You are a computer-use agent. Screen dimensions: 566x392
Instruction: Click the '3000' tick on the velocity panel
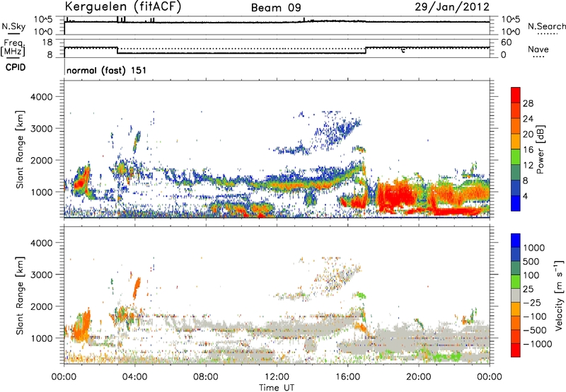coord(42,275)
